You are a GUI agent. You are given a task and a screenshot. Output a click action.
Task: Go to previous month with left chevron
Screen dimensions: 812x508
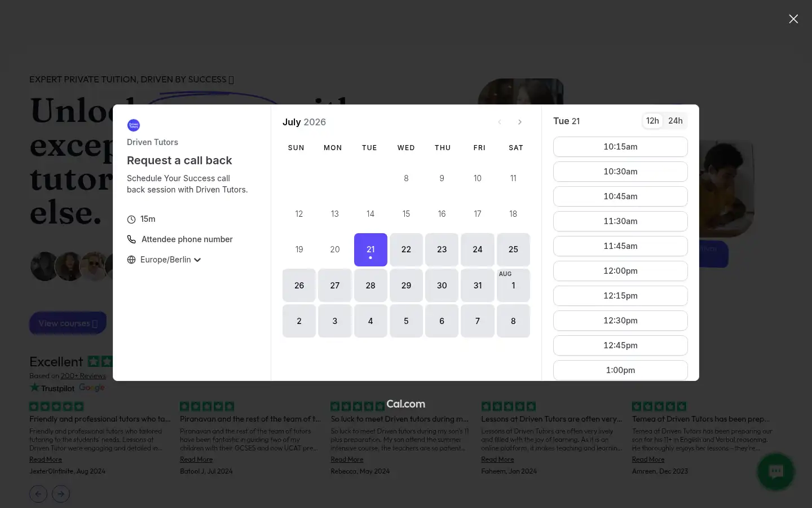(500, 122)
